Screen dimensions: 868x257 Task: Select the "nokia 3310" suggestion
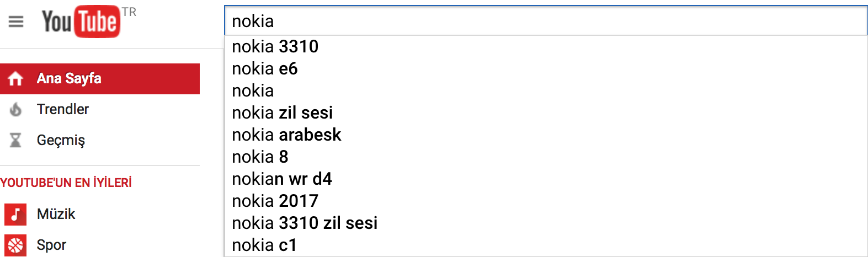click(x=275, y=46)
